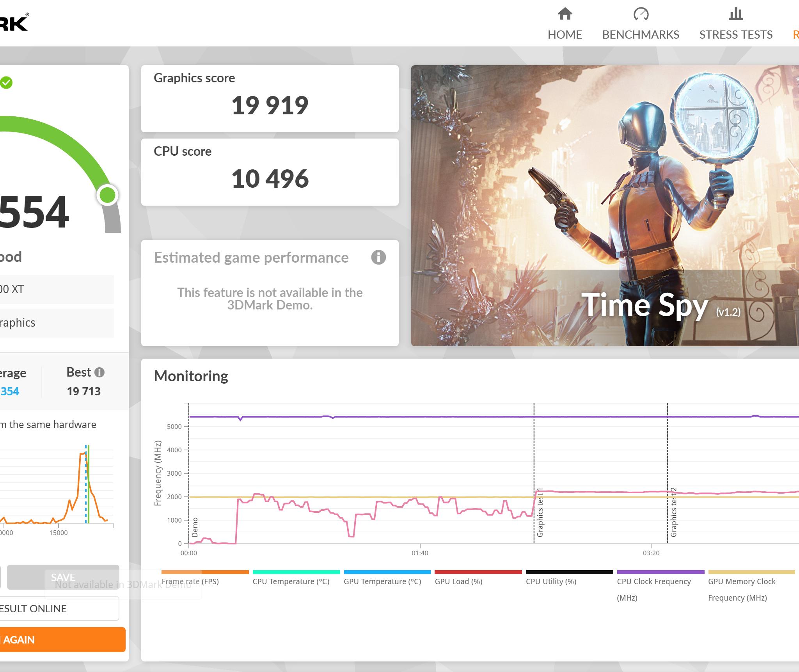Viewport: 799px width, 672px height.
Task: Click the info icon beside Best
Action: point(99,372)
